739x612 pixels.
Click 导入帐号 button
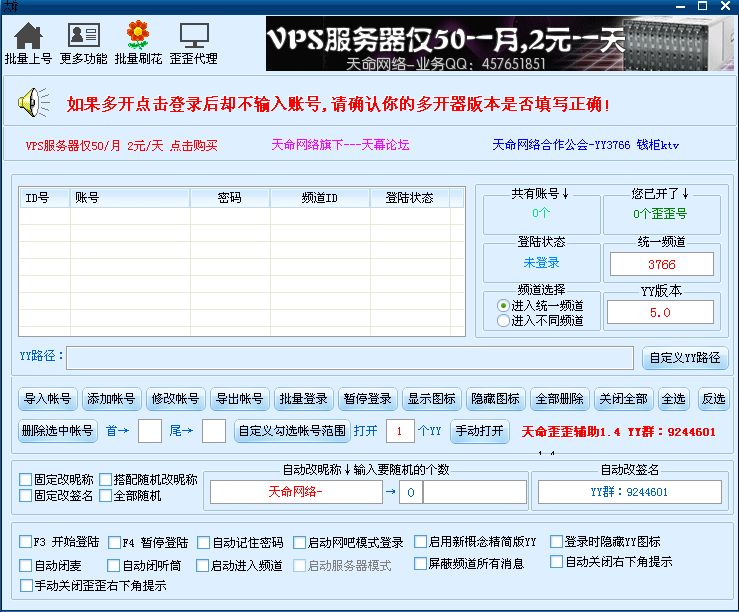click(48, 399)
